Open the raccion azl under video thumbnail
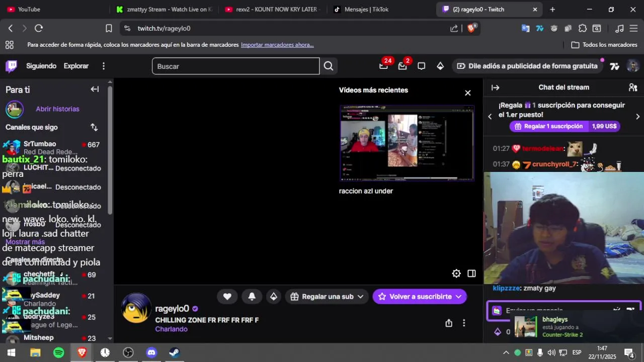 click(x=407, y=143)
